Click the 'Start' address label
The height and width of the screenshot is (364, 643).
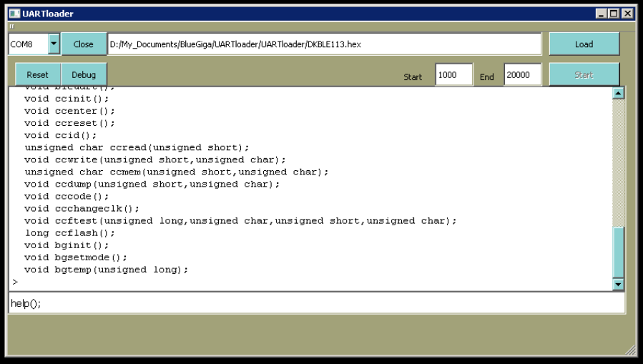click(413, 77)
